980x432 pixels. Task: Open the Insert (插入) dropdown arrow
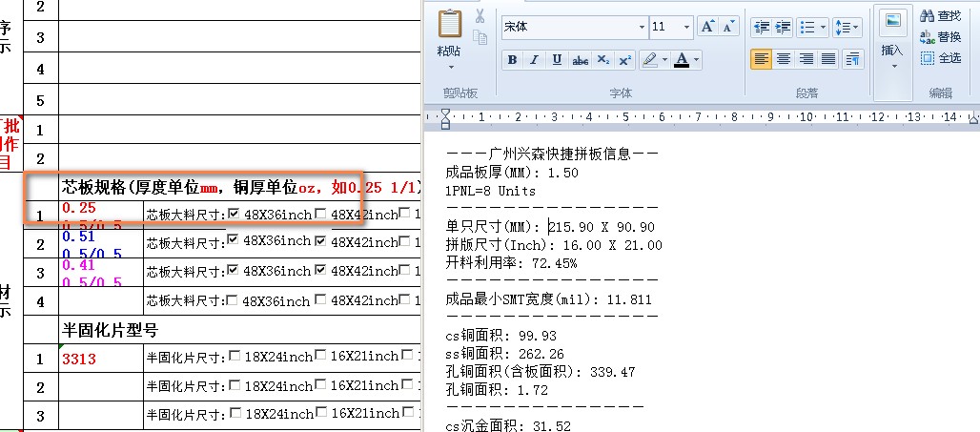(x=894, y=66)
